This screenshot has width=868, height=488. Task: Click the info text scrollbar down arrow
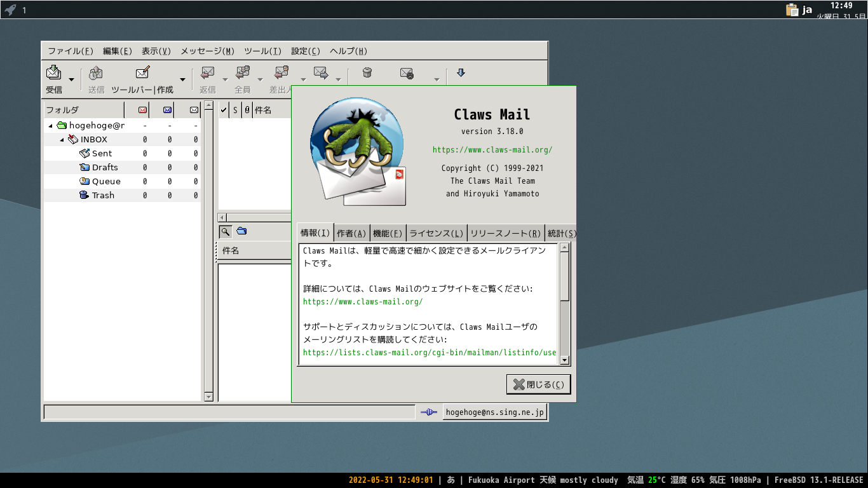tap(565, 360)
